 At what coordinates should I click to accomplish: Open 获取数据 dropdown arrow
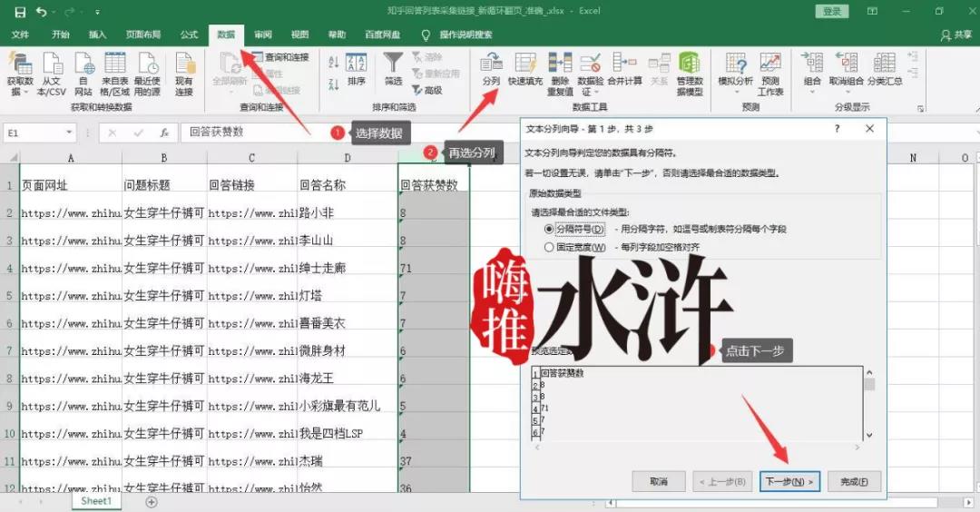25,93
